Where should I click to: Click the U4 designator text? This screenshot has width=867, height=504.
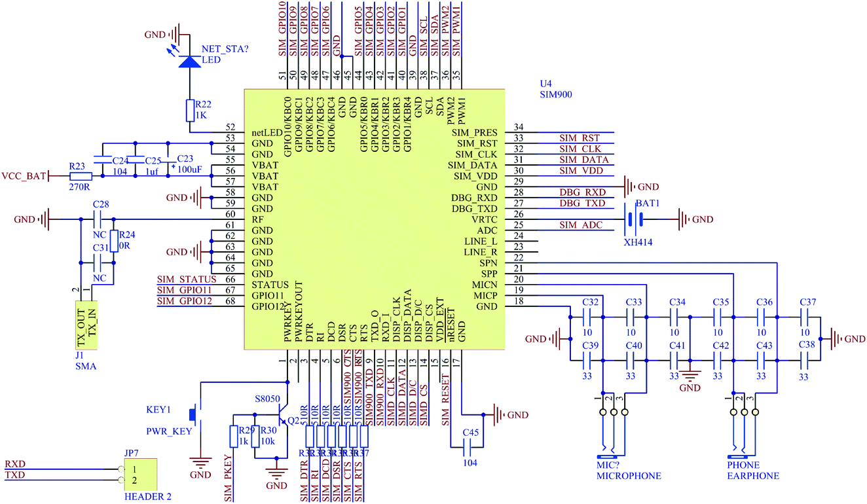tap(546, 84)
